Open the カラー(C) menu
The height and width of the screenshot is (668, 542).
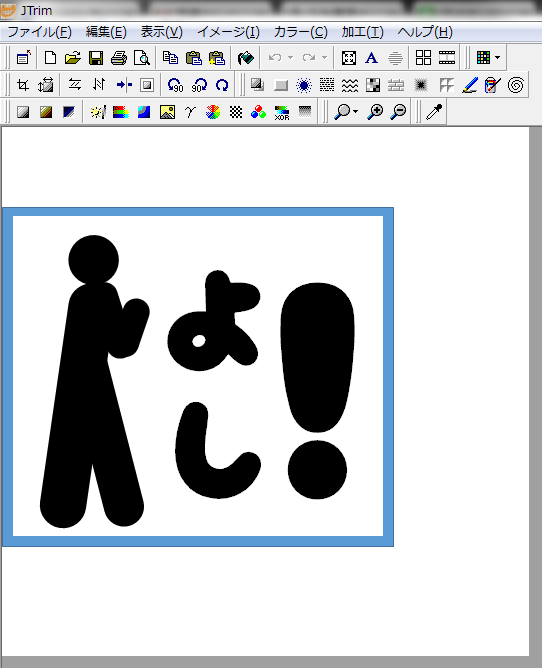coord(300,32)
